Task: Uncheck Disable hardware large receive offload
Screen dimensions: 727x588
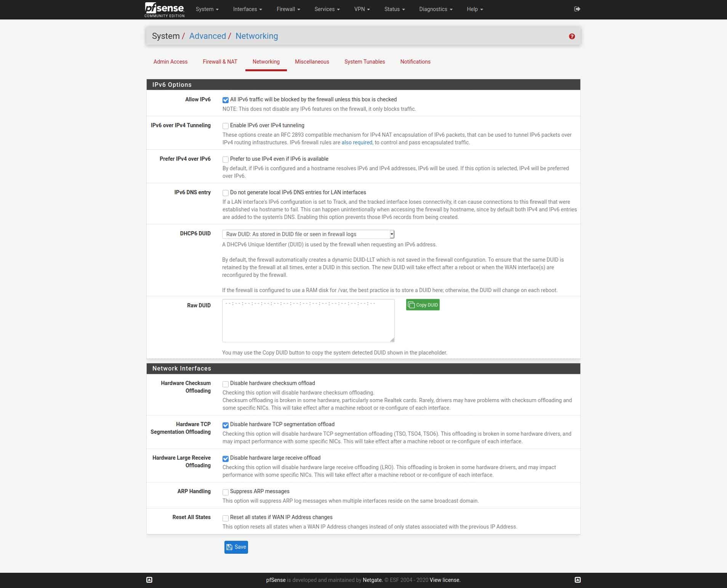Action: pos(226,459)
